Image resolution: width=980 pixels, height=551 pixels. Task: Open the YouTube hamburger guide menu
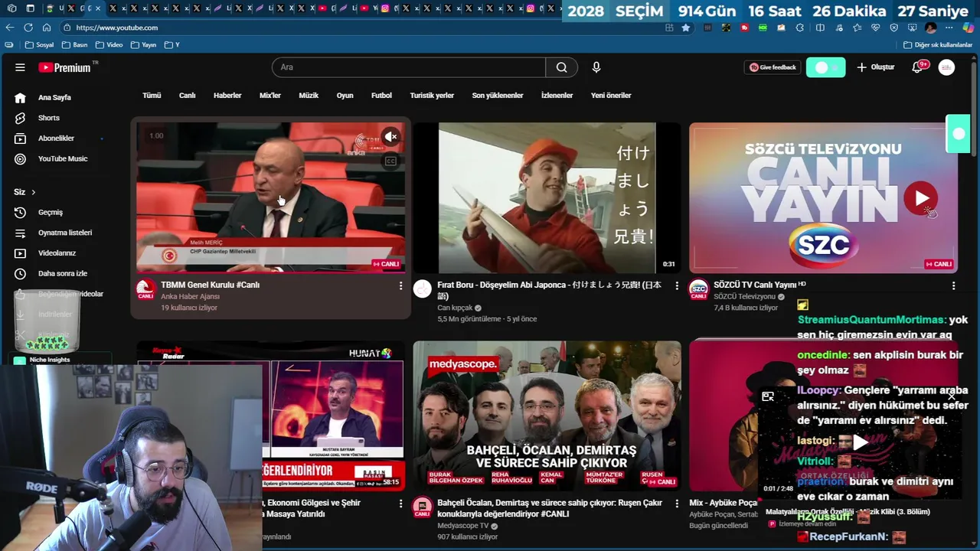[x=20, y=67]
